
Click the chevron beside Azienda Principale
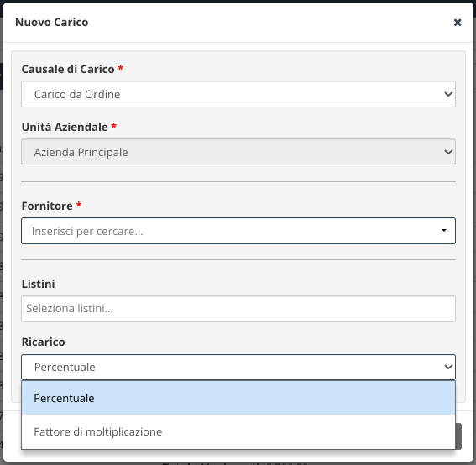(448, 152)
